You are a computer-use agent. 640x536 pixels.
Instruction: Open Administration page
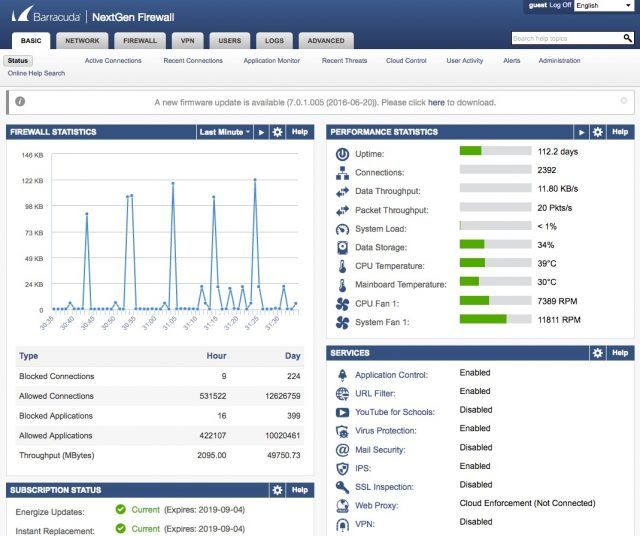click(559, 60)
